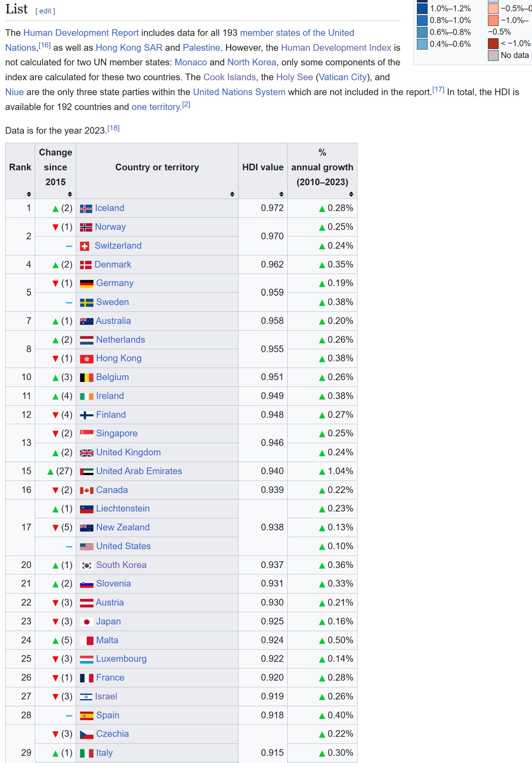Click the Singapore flag icon
The image size is (532, 763).
(x=87, y=434)
